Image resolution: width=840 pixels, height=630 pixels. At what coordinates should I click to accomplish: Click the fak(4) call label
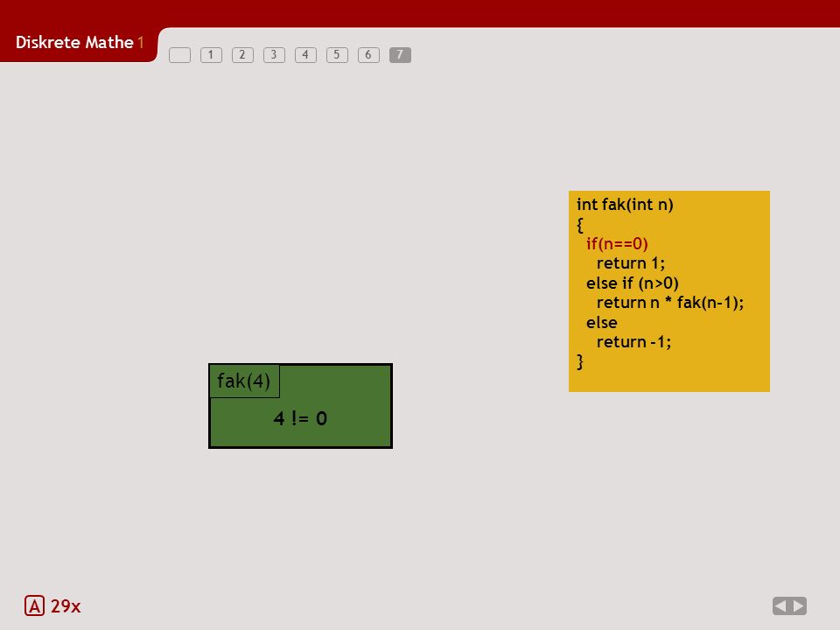[244, 381]
